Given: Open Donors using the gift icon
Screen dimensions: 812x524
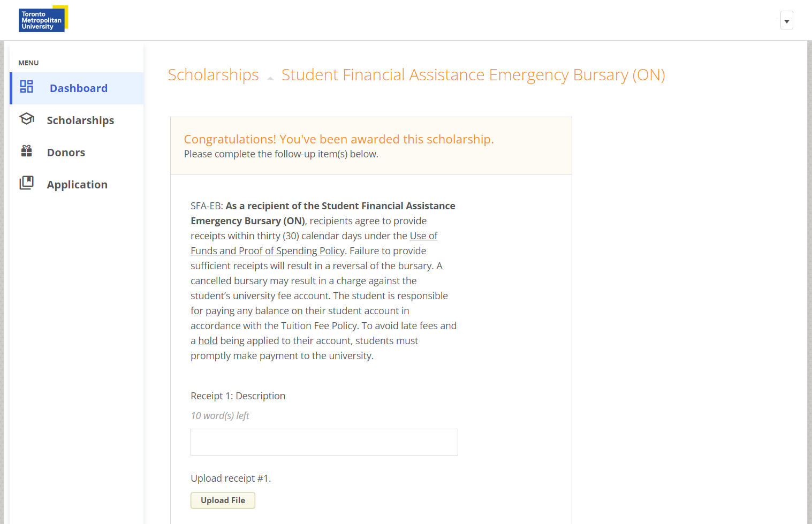Looking at the screenshot, I should (x=26, y=151).
